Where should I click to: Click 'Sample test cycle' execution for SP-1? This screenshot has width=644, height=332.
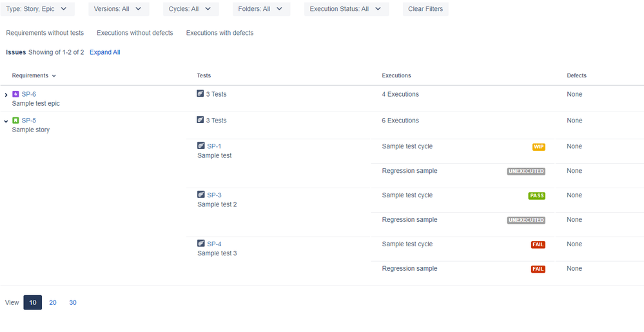tap(407, 146)
